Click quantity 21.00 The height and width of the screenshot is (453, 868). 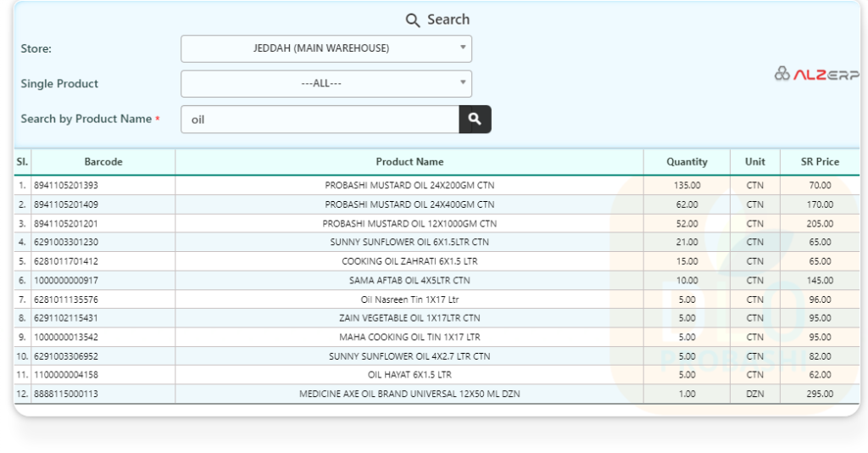pyautogui.click(x=687, y=242)
